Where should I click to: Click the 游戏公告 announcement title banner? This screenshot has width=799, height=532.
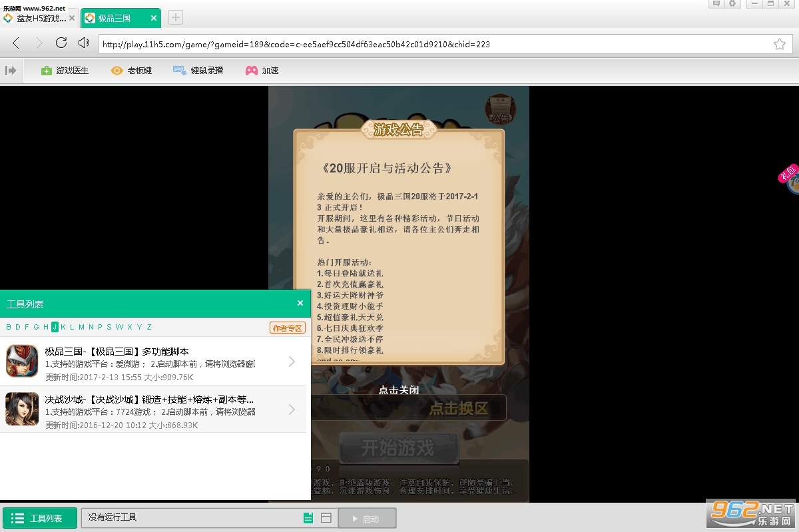tap(398, 130)
